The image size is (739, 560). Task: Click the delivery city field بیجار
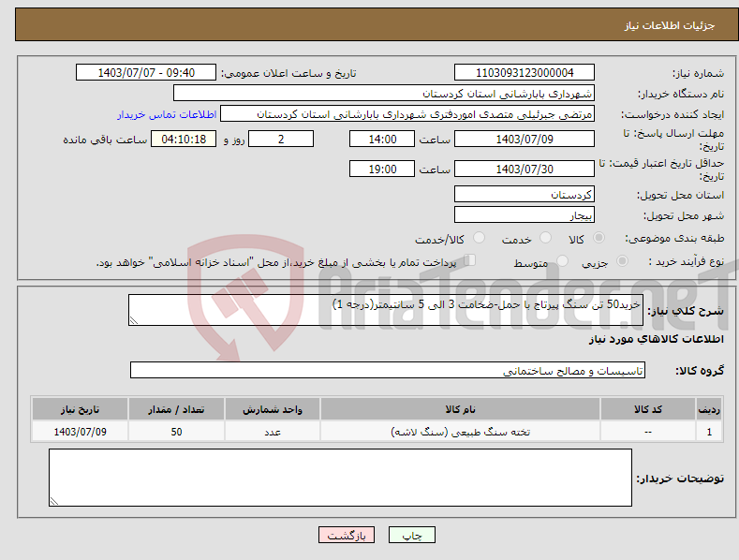(525, 215)
